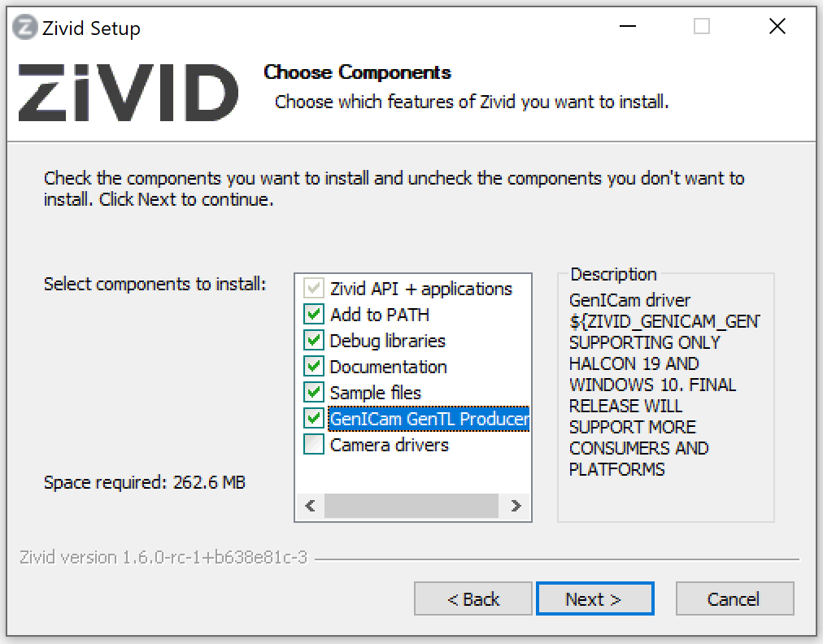Enable the Camera drivers checkbox
This screenshot has height=644, width=823.
[x=313, y=445]
